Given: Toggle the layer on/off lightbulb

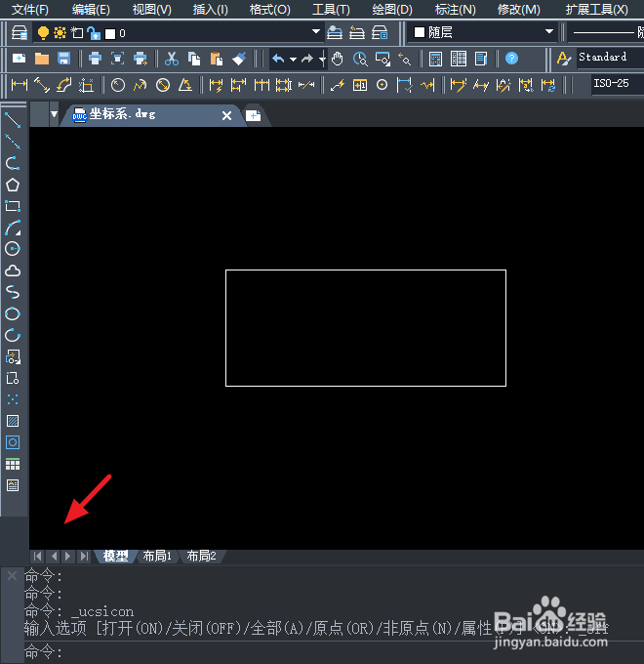Looking at the screenshot, I should (x=43, y=33).
